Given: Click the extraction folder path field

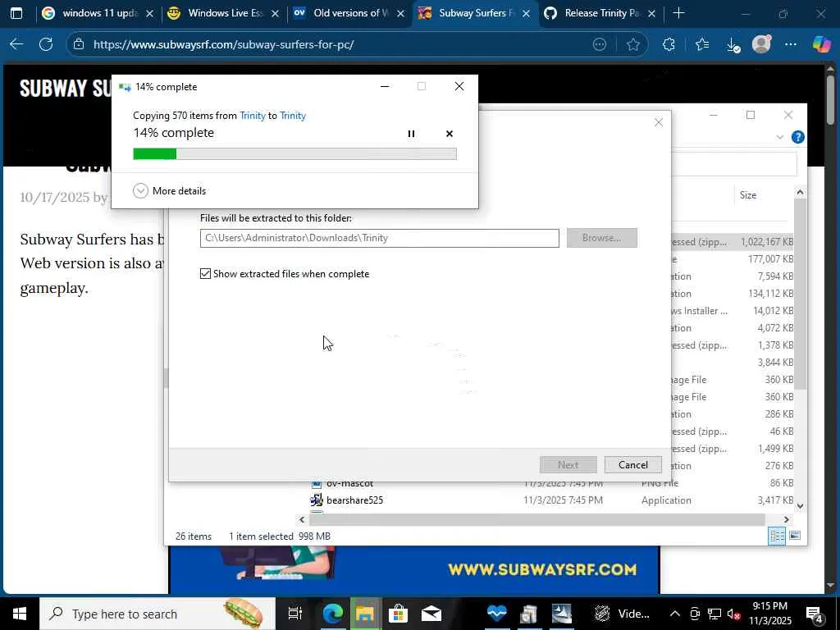Looking at the screenshot, I should point(379,238).
